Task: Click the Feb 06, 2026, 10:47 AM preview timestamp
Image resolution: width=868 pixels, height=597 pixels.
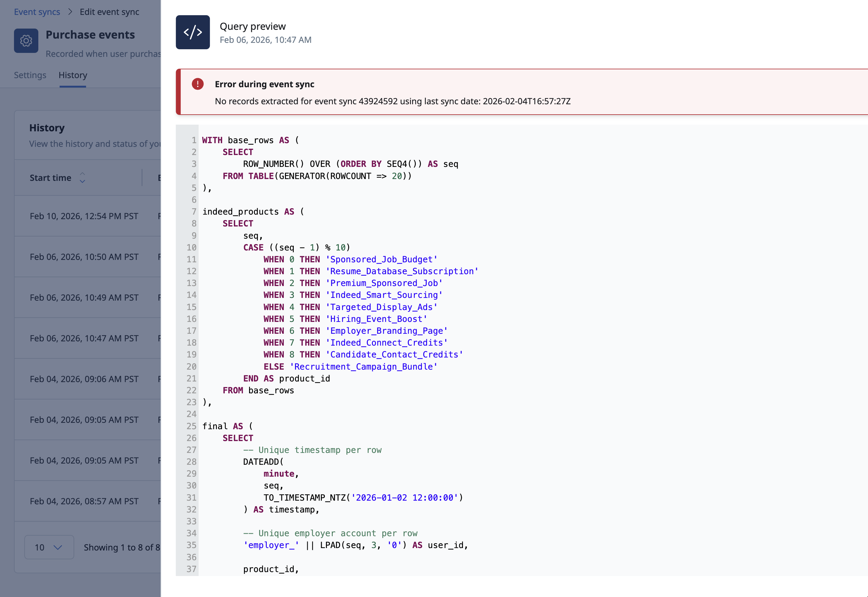Action: click(266, 40)
